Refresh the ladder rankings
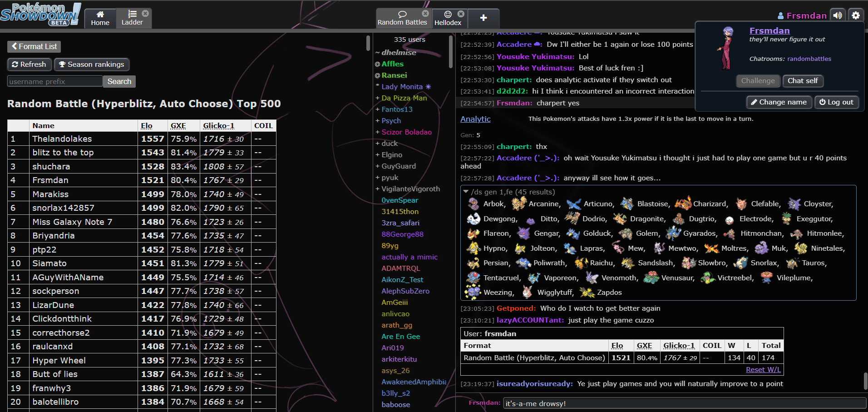 (29, 65)
